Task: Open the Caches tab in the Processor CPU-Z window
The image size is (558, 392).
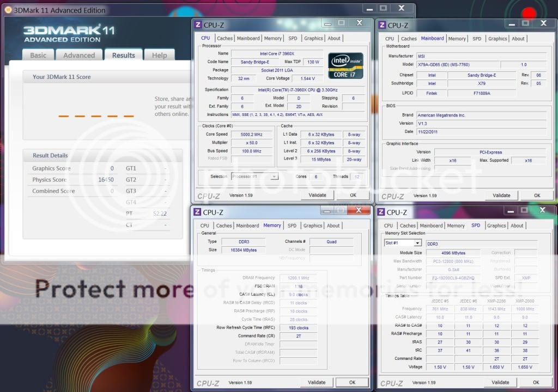Action: 225,39
